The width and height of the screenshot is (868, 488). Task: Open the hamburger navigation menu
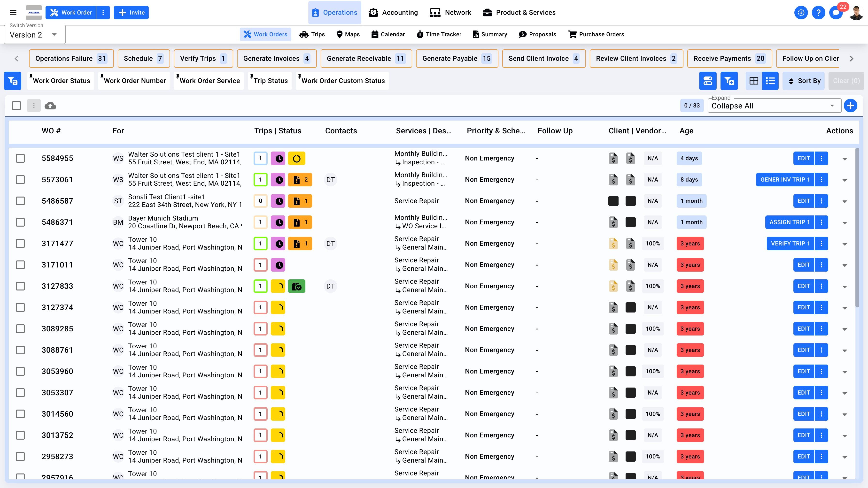(x=13, y=12)
